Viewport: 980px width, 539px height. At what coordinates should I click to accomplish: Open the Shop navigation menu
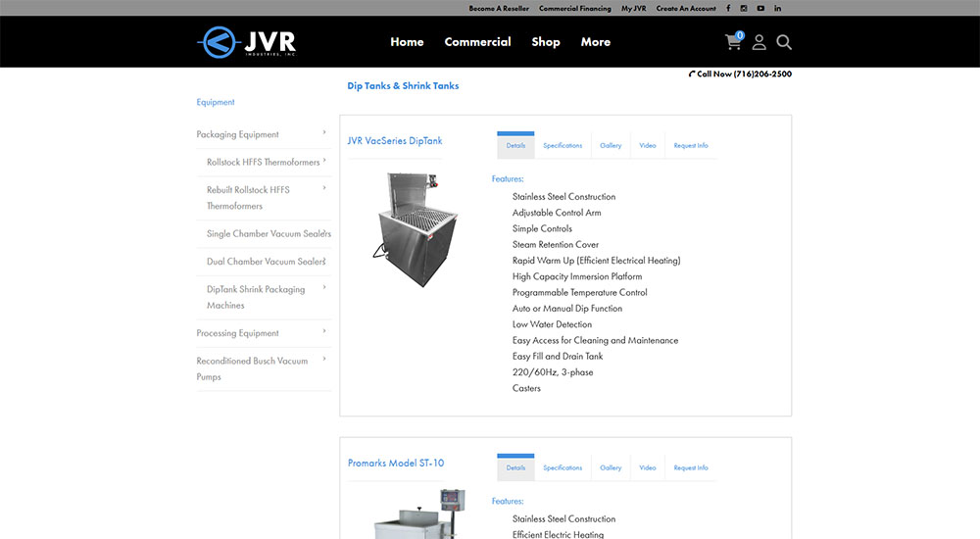546,42
